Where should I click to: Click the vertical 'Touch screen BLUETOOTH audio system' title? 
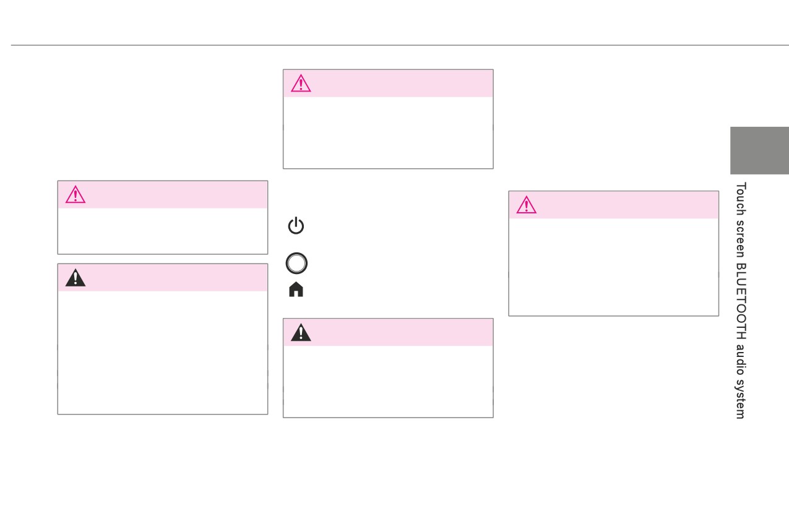741,301
